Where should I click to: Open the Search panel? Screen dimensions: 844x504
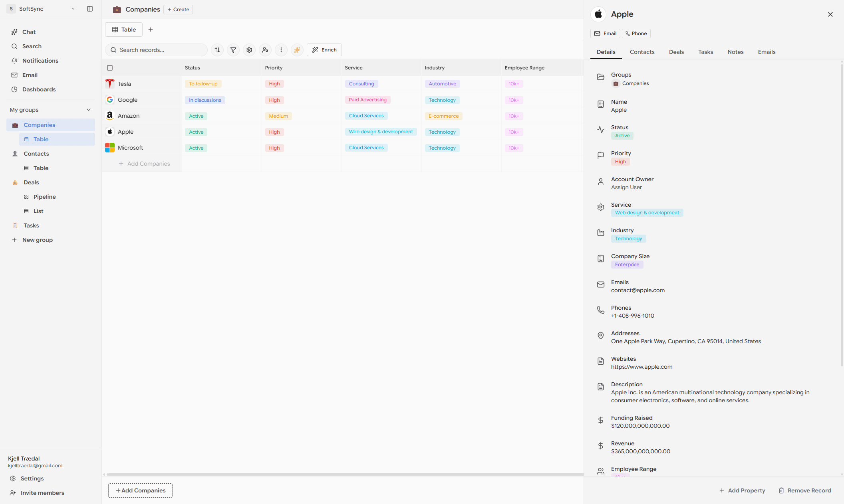(31, 46)
